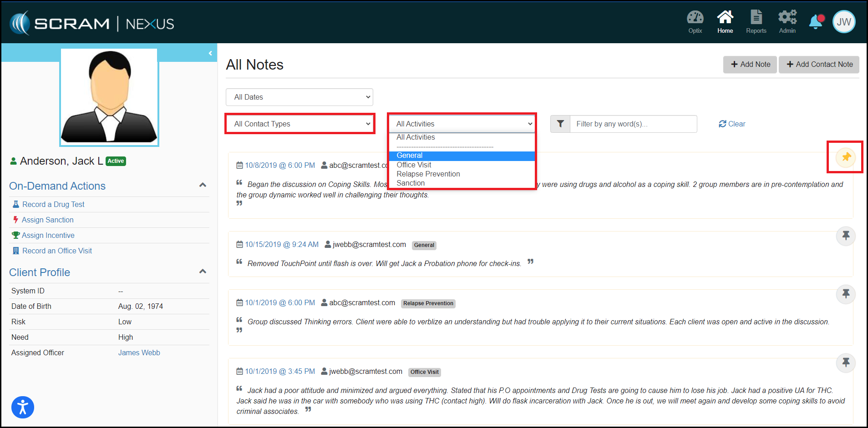Click the Filter by any word(s) field
This screenshot has width=868, height=428.
[x=633, y=124]
